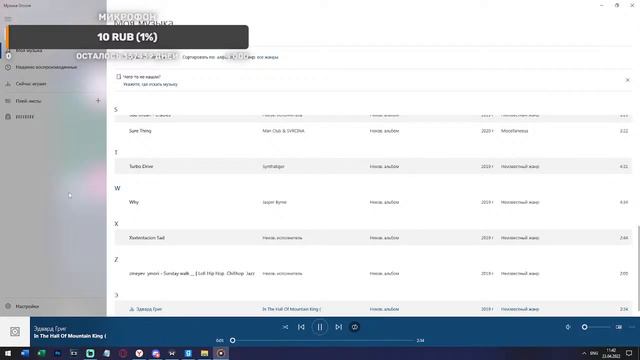640x360 pixels.
Task: Open the hamburger navigation menu
Action: click(x=8, y=18)
